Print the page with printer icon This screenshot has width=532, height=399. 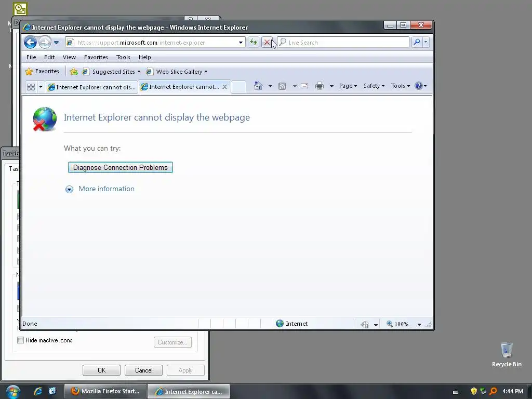tap(320, 86)
